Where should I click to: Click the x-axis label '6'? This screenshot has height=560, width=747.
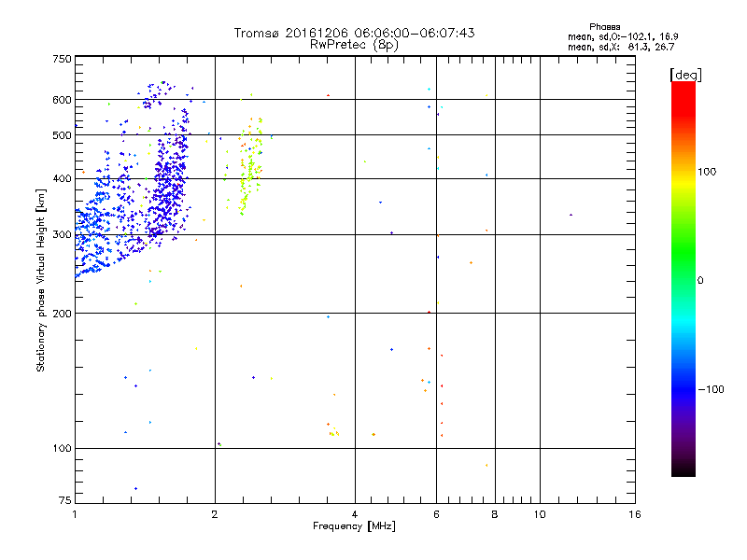pos(437,514)
